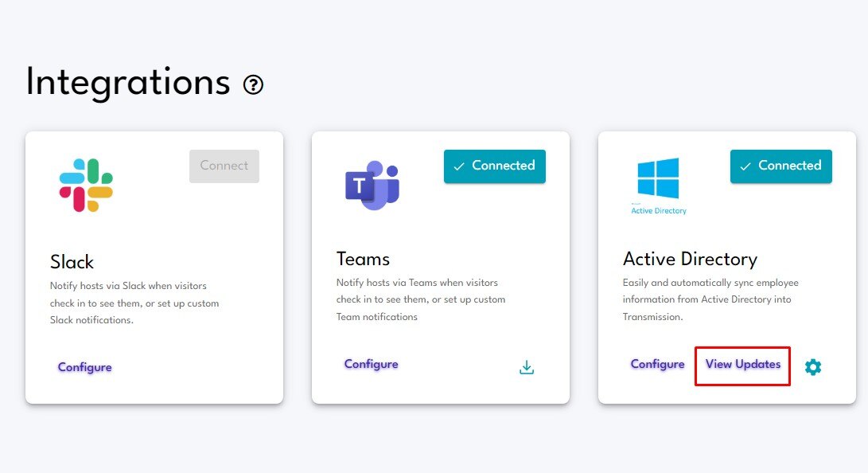Click the Slack description text
Screen dimensions: 868x473
pyautogui.click(x=134, y=303)
